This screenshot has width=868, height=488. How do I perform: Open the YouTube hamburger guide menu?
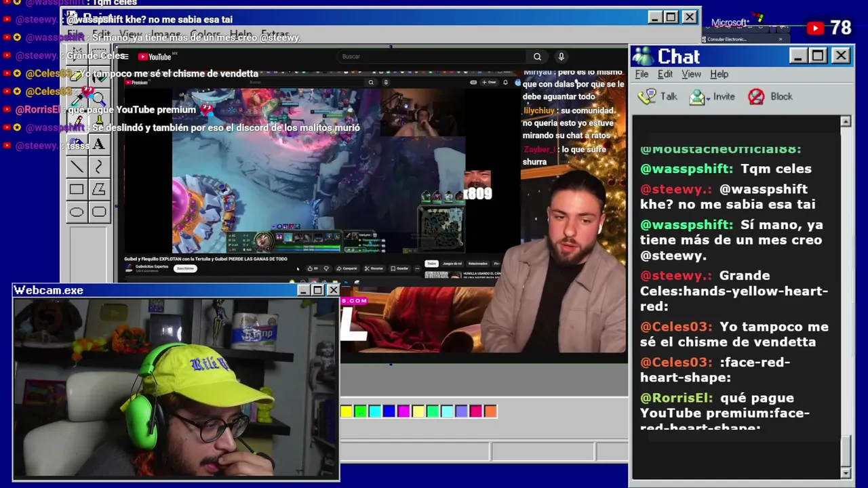tap(126, 57)
